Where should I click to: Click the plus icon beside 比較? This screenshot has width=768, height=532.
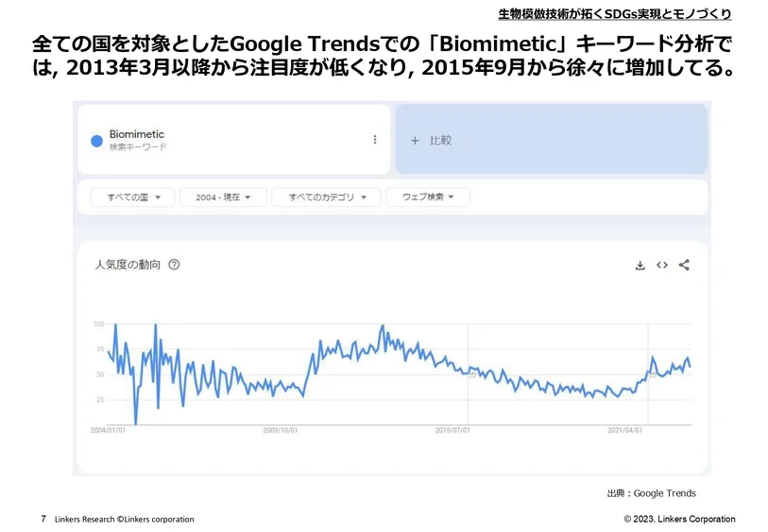[x=414, y=140]
